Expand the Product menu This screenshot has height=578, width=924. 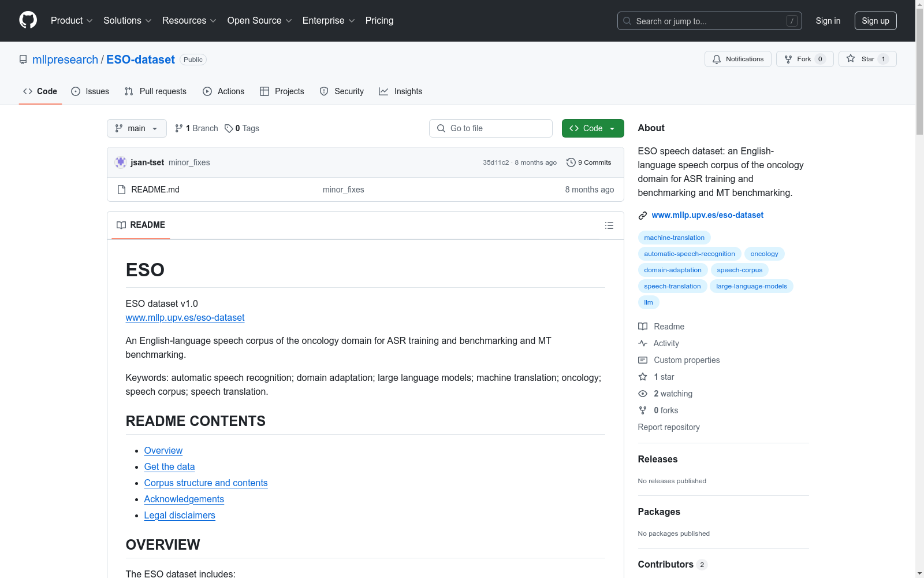pyautogui.click(x=72, y=21)
